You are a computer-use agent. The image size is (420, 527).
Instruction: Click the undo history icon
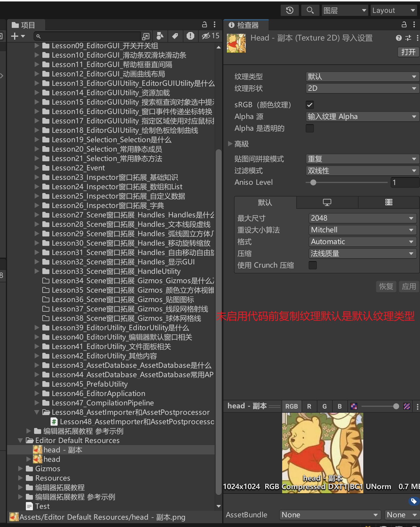click(x=290, y=11)
